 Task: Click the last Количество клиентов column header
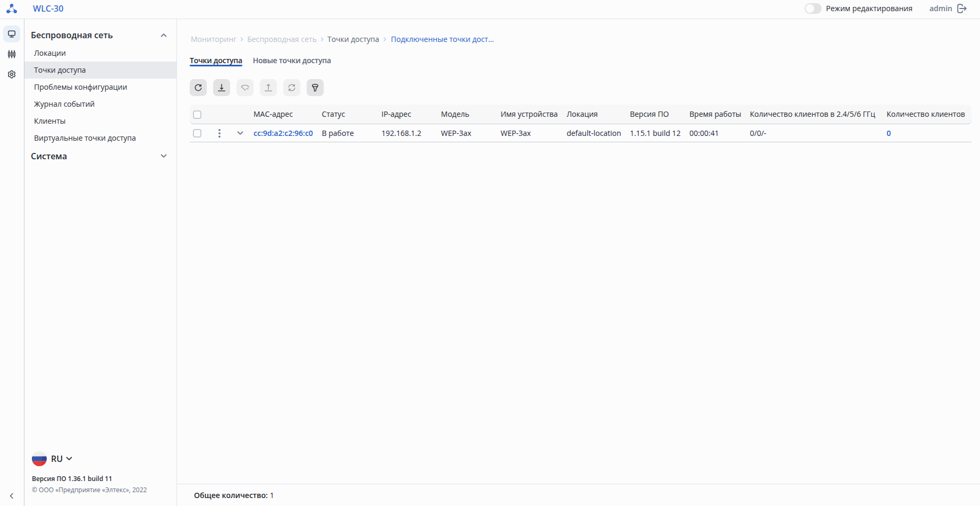point(926,114)
